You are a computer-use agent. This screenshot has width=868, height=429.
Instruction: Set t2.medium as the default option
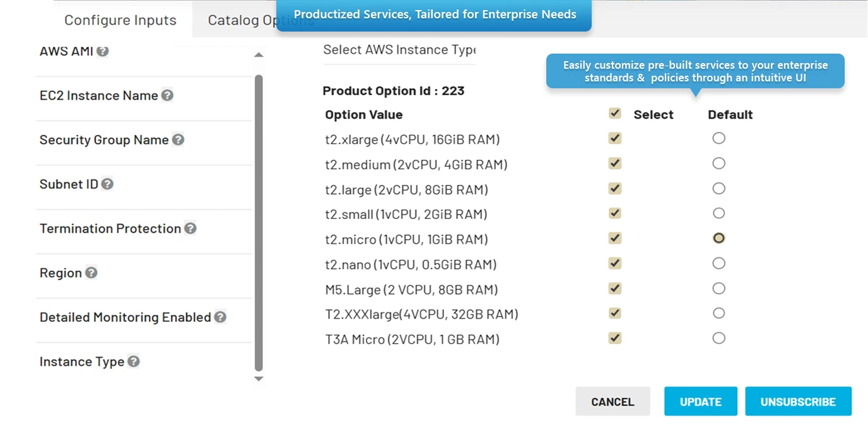718,163
